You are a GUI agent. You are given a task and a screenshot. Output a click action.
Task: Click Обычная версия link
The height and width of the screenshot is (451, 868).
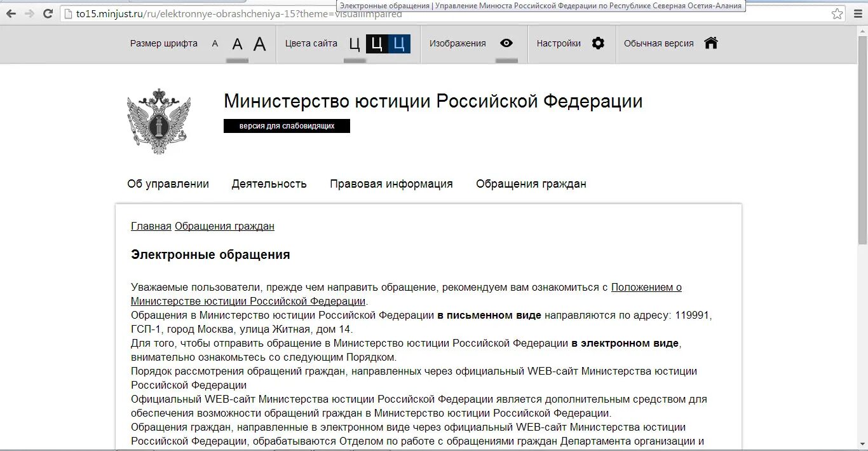click(659, 43)
